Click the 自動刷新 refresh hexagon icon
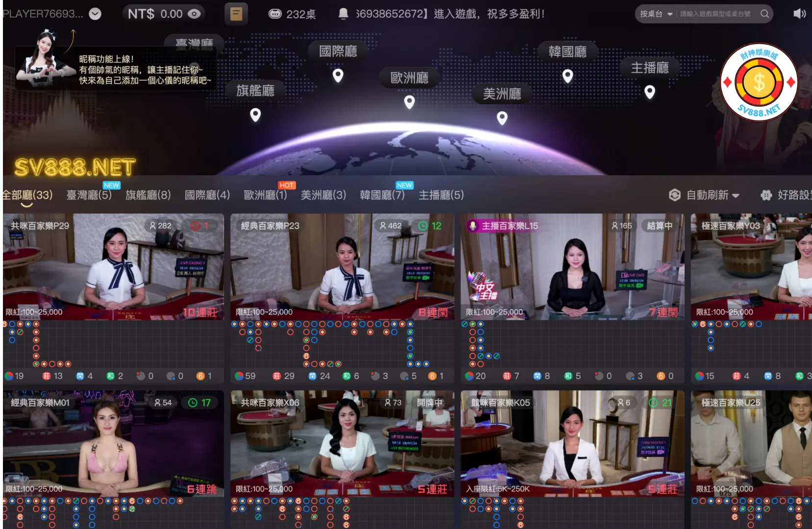This screenshot has height=529, width=812. 675,195
